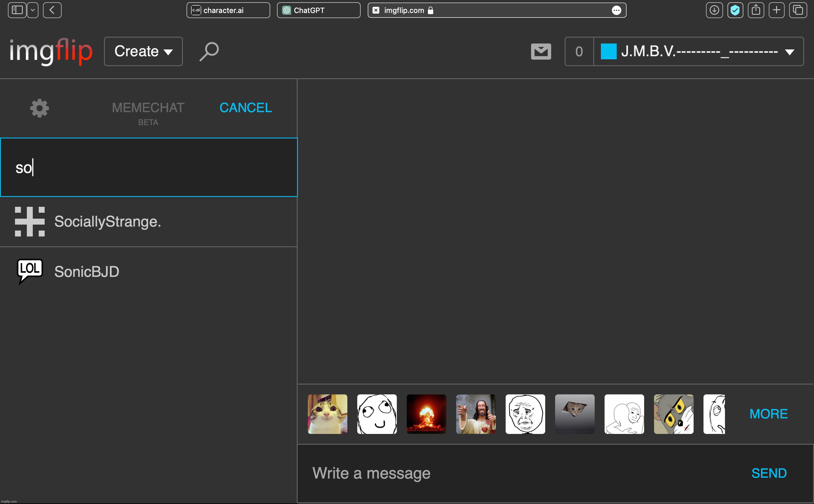Open the mail inbox envelope icon
The height and width of the screenshot is (504, 814).
click(x=541, y=51)
